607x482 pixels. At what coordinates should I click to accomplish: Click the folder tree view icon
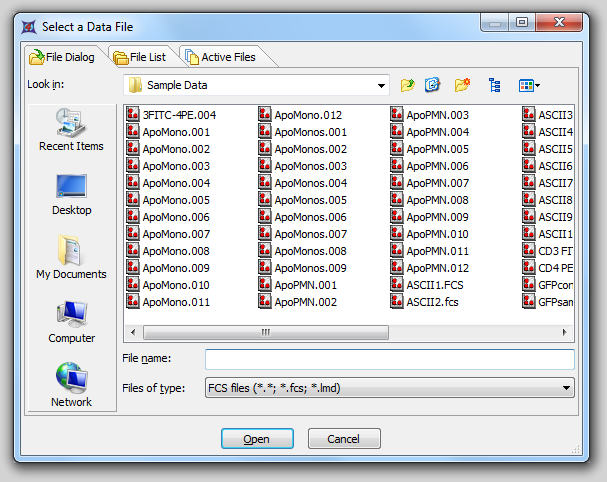pos(494,85)
